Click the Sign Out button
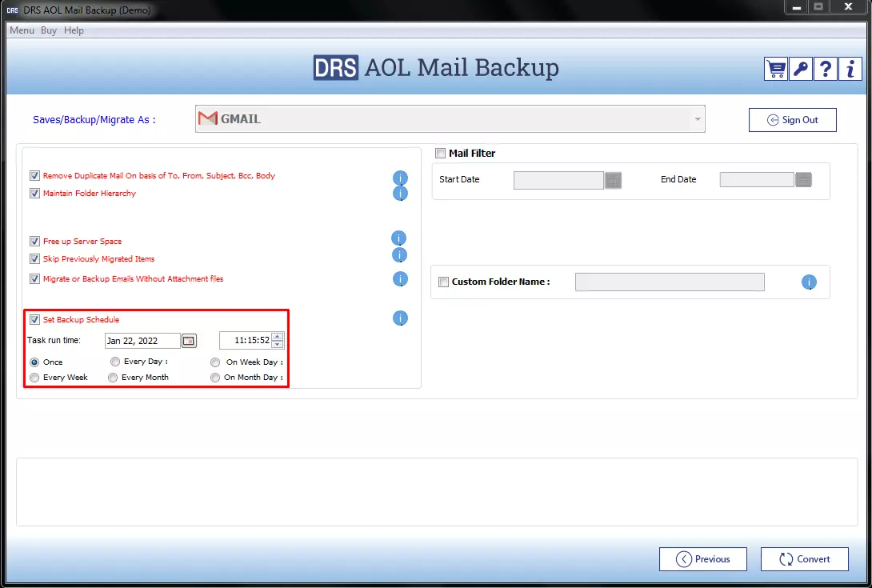The image size is (872, 588). [x=793, y=120]
